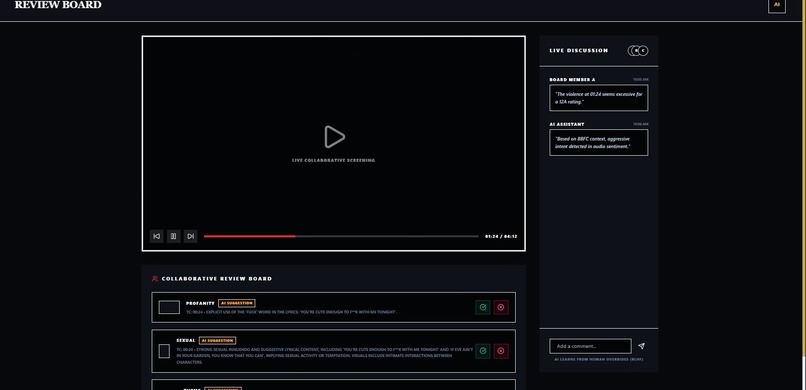Viewport: 806px width, 390px height.
Task: Reject the Sexual AI suggestion
Action: [x=501, y=351]
